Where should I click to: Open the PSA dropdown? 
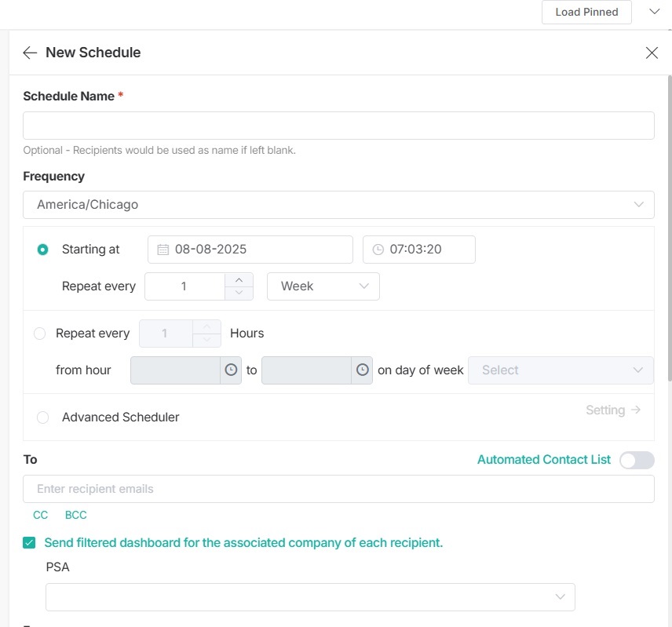[x=310, y=597]
